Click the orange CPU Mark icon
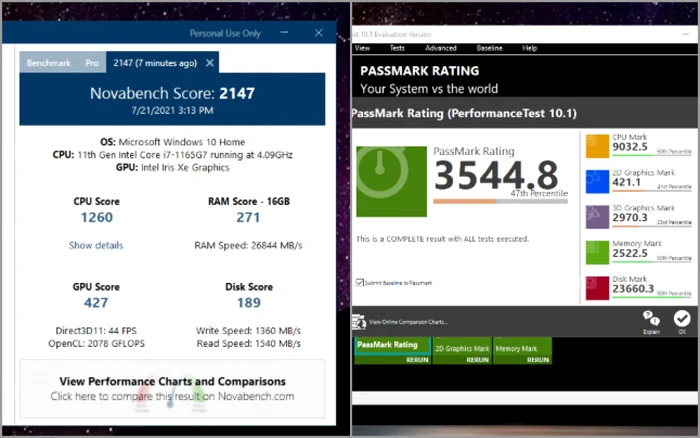The width and height of the screenshot is (700, 438). pyautogui.click(x=597, y=146)
